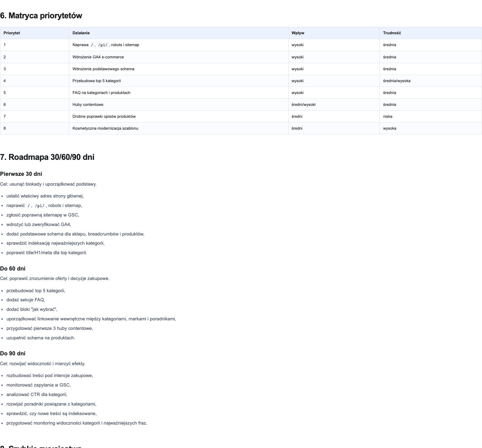482x448 pixels.
Task: Click bullet 'dodać sekcje FAQ'
Action: (26, 300)
